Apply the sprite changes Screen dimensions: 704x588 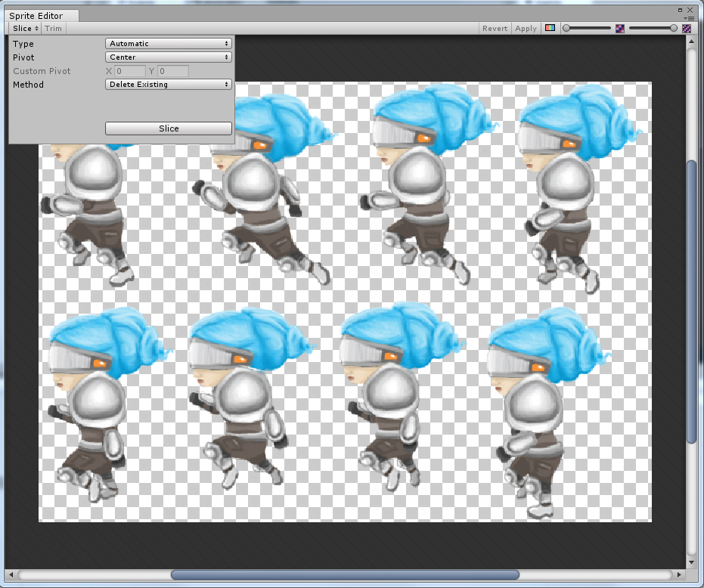pyautogui.click(x=526, y=28)
